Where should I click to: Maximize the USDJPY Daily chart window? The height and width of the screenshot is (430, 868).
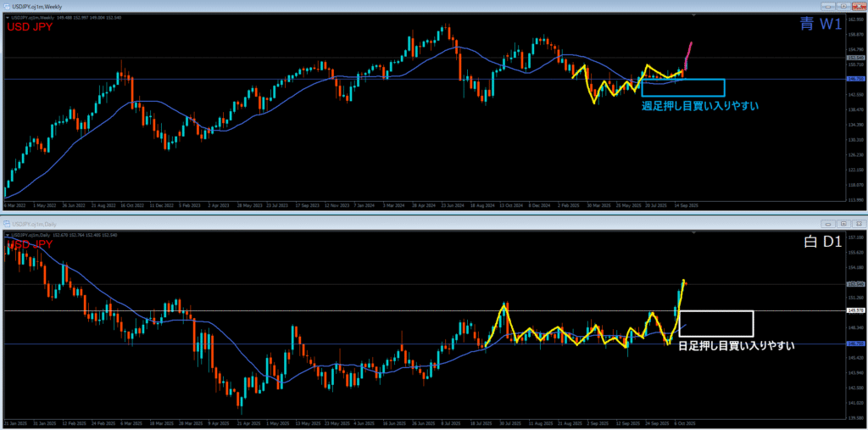[x=843, y=223]
